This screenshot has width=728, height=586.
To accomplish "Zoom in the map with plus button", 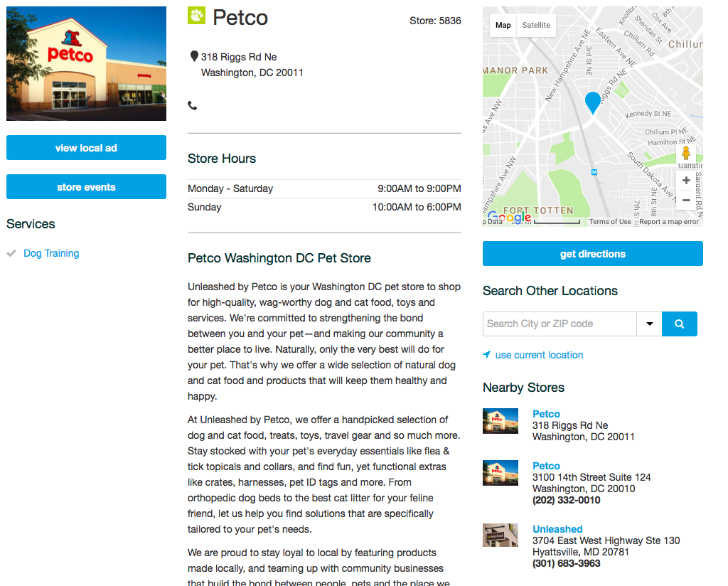I will pos(686,181).
